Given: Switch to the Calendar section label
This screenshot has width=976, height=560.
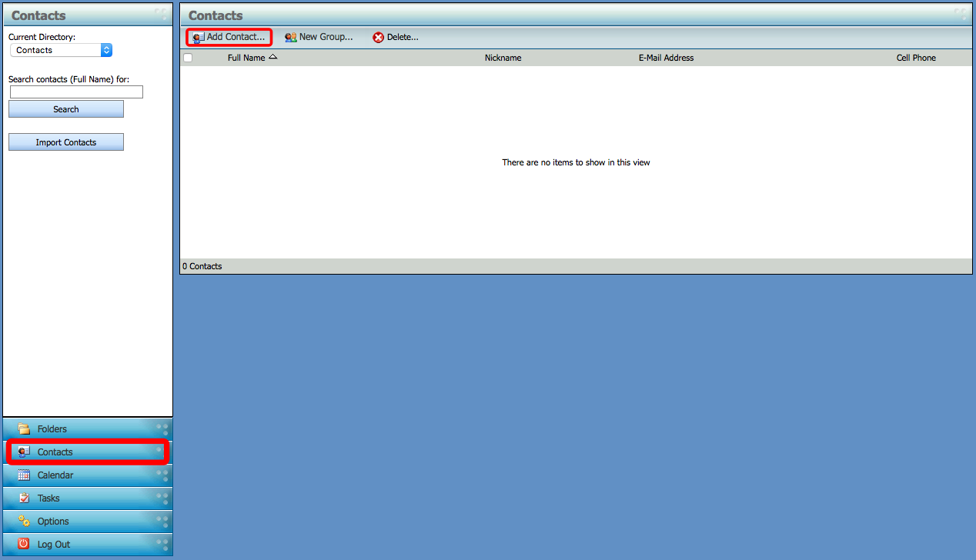Looking at the screenshot, I should click(x=55, y=475).
